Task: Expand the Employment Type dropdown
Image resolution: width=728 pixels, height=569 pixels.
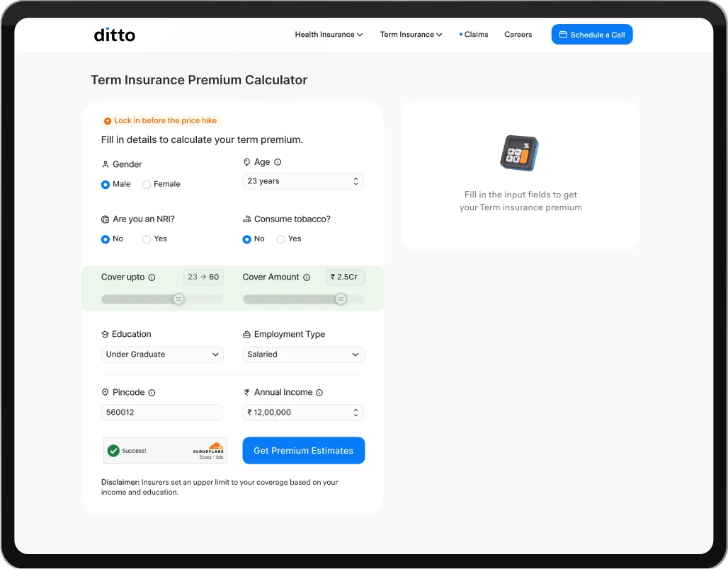Action: [x=304, y=355]
